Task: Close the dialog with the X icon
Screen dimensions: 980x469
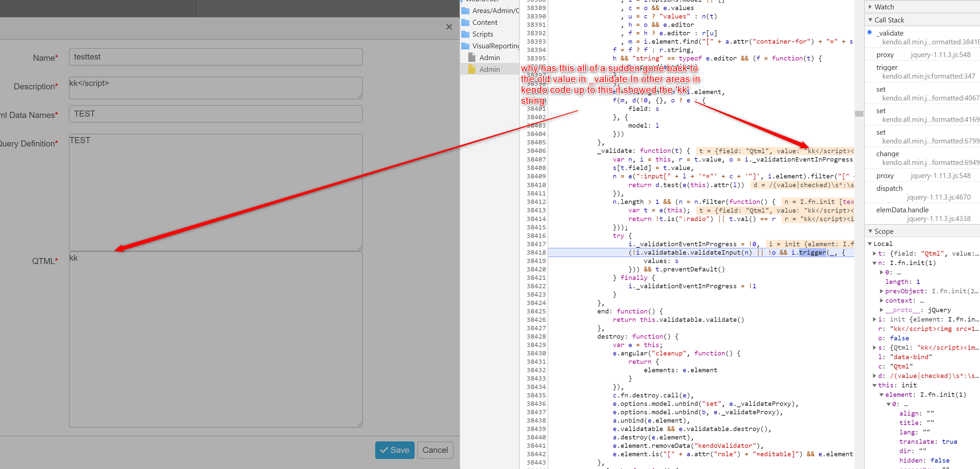Action: pyautogui.click(x=449, y=27)
